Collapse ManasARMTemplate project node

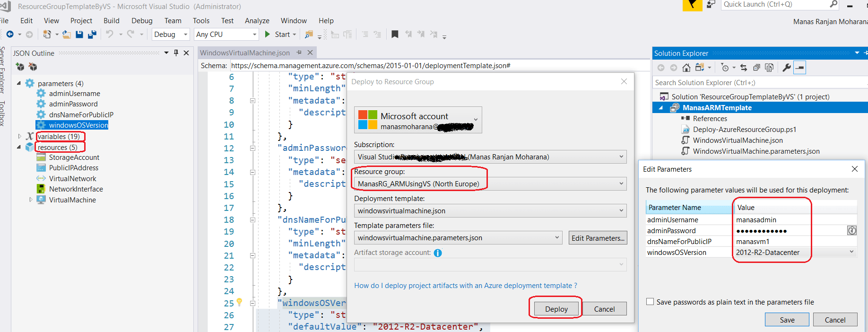[x=661, y=108]
